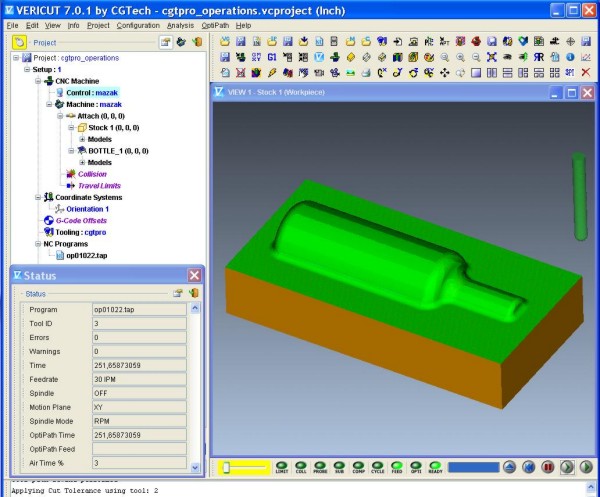Expand Models under Stock 1
Viewport: 600px width, 497px height.
[x=82, y=139]
